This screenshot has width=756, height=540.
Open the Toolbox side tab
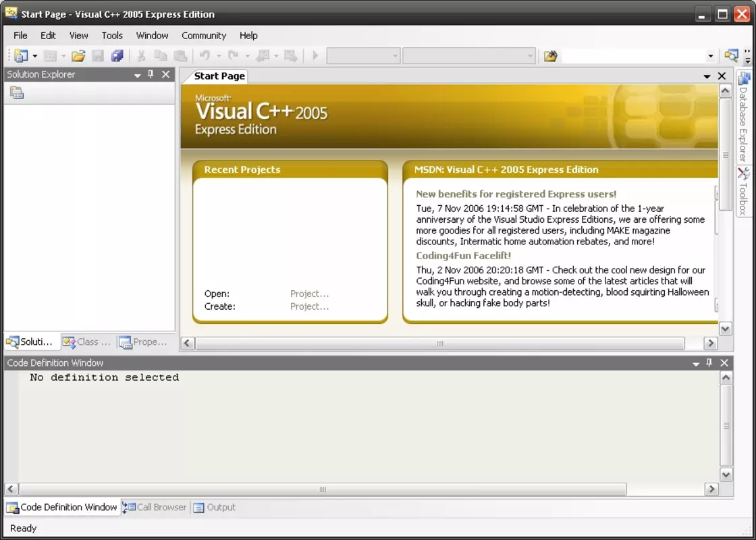[743, 192]
